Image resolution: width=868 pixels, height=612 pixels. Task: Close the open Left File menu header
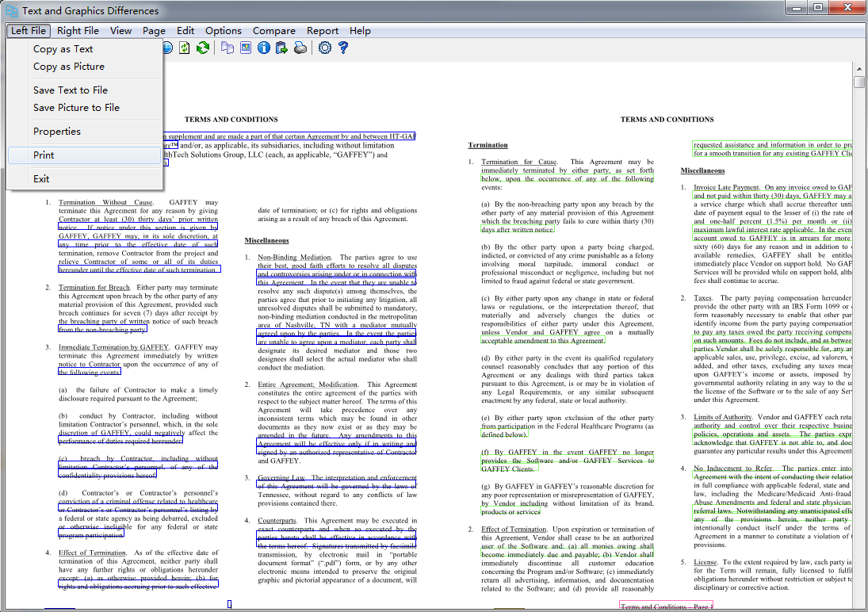click(29, 30)
